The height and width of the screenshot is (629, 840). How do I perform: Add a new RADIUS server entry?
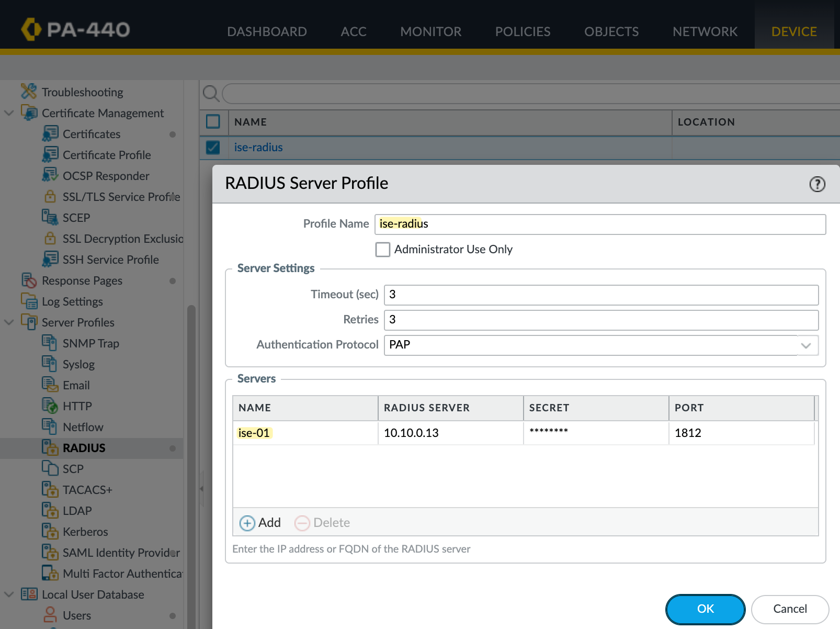click(x=260, y=523)
